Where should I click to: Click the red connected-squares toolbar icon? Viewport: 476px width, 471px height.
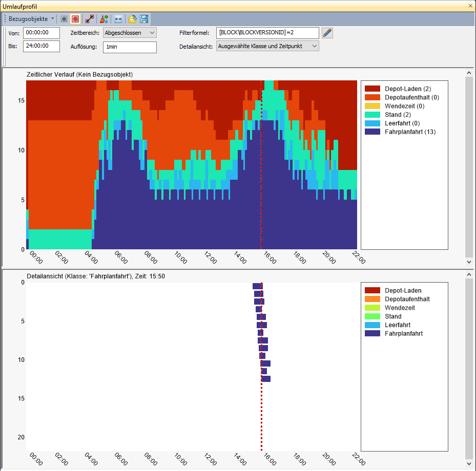(90, 19)
